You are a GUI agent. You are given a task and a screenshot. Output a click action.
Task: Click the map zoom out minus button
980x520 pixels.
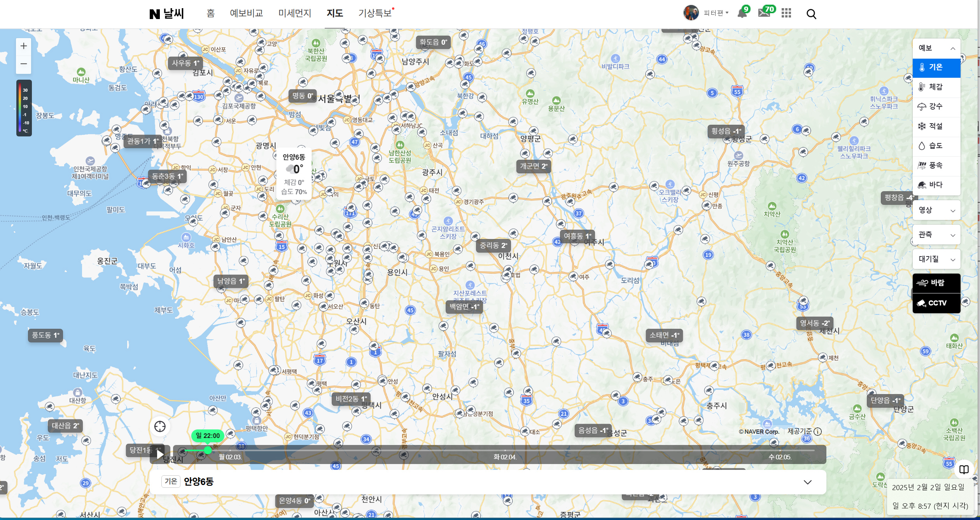coord(24,64)
